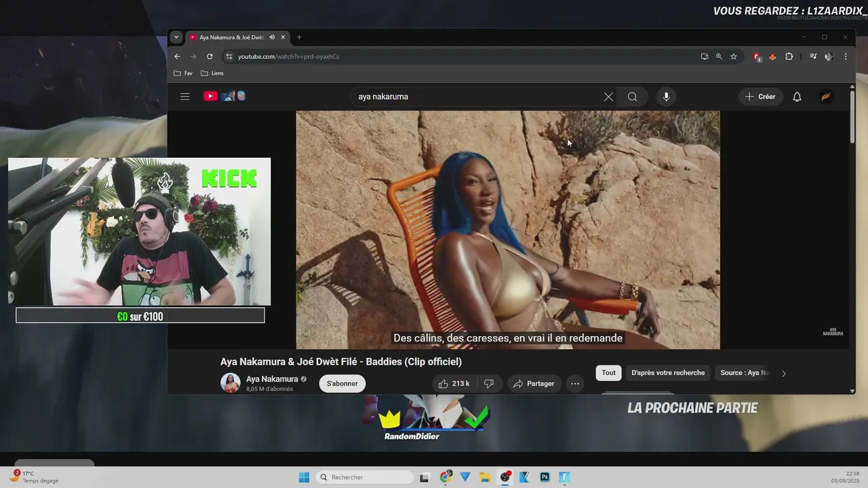Dislike the video
Viewport: 868px width, 488px height.
(489, 384)
